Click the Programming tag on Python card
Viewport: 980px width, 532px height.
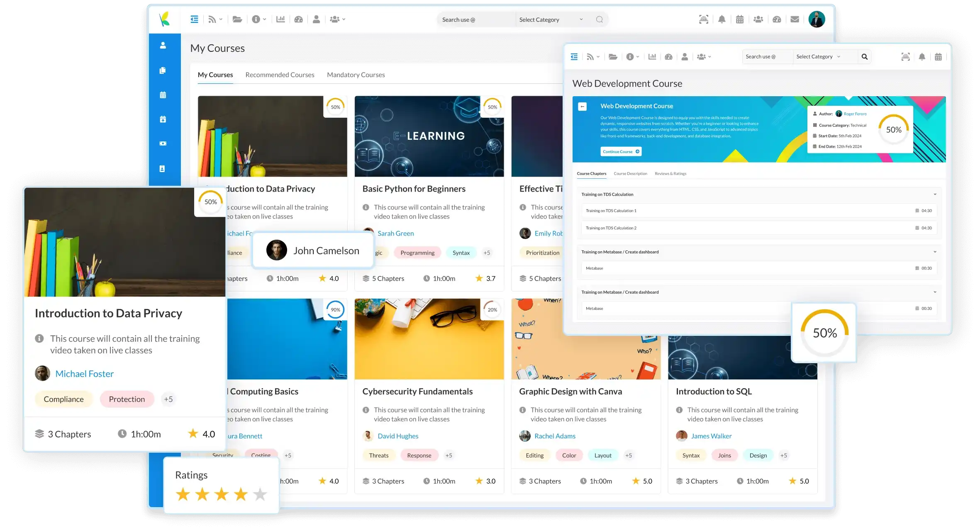[x=417, y=253]
